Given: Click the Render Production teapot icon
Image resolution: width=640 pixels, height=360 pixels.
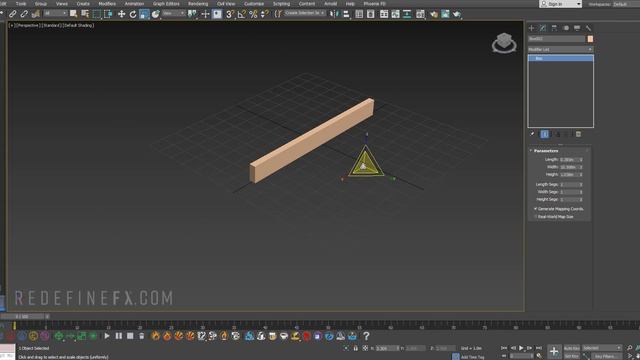Looking at the screenshot, I should coord(457,14).
